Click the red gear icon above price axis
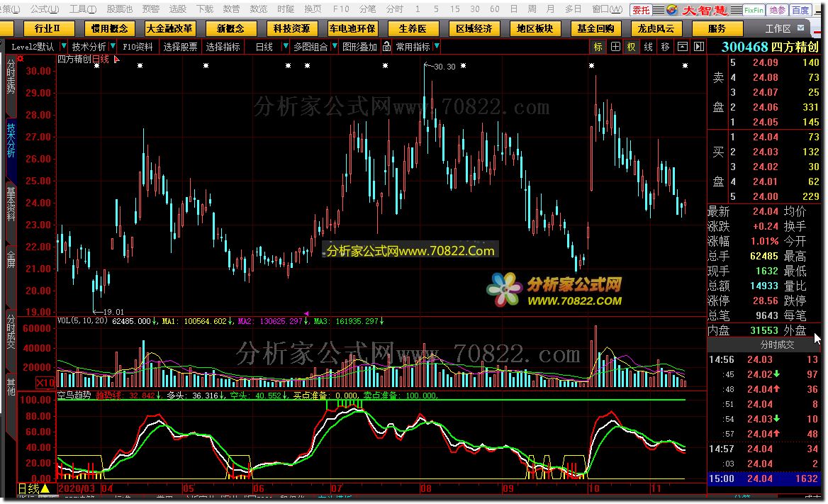 point(20,59)
